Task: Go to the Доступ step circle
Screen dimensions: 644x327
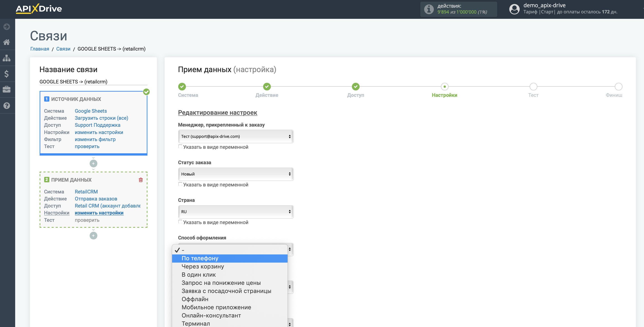Action: point(356,87)
